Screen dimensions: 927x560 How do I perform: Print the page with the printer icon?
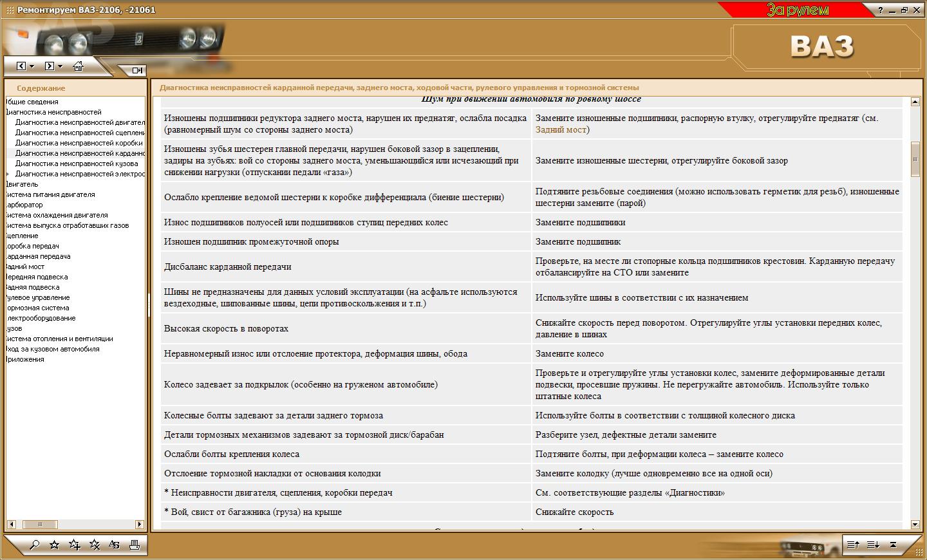tap(134, 545)
